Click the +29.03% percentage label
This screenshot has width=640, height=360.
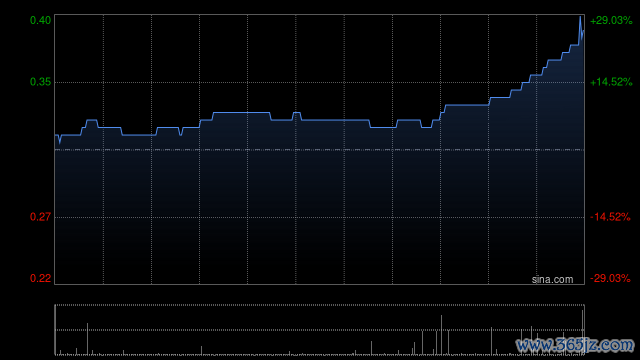coord(611,20)
